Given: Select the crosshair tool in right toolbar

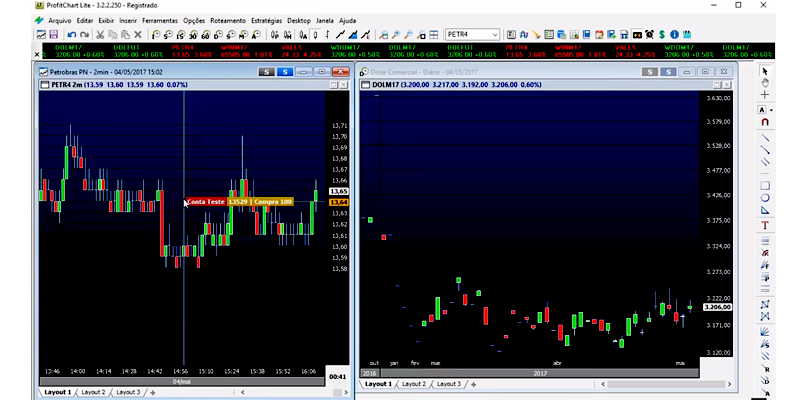Looking at the screenshot, I should click(x=765, y=95).
